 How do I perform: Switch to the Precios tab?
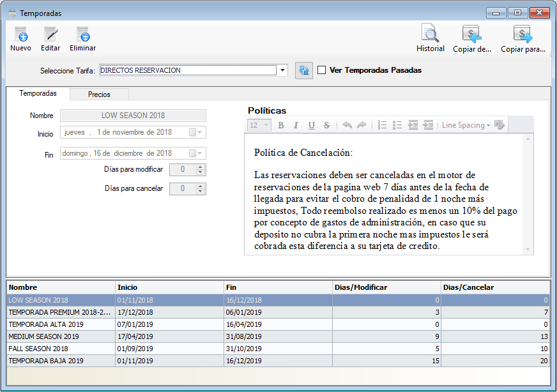(x=99, y=94)
